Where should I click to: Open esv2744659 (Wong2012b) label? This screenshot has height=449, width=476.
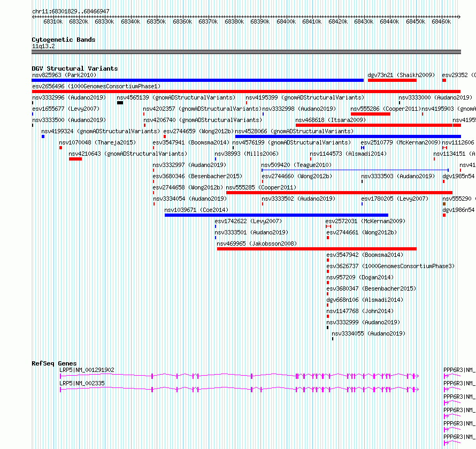198,131
